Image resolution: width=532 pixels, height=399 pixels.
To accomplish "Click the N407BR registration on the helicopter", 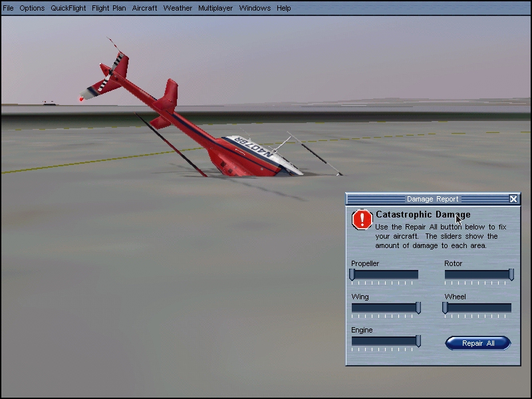I will 253,146.
